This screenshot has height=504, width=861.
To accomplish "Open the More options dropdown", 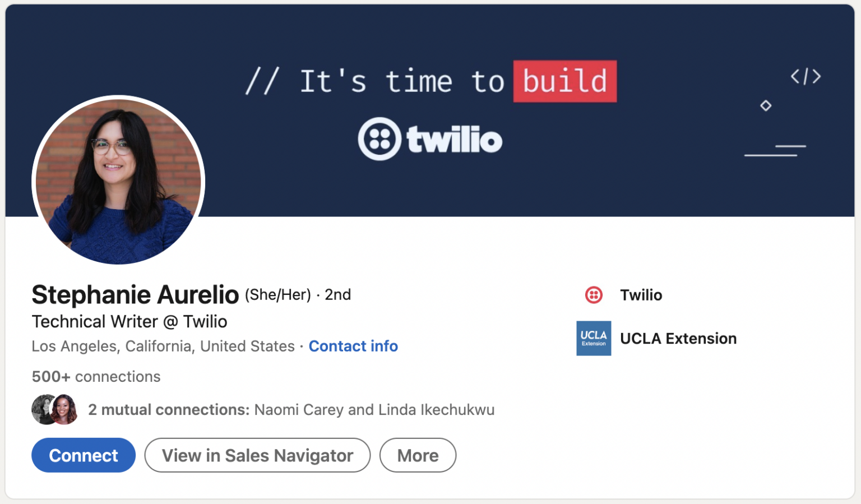I will pos(418,455).
